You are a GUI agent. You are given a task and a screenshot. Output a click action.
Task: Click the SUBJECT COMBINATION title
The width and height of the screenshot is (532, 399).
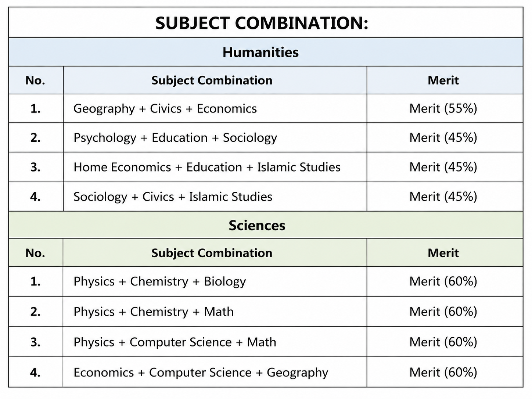pyautogui.click(x=262, y=23)
